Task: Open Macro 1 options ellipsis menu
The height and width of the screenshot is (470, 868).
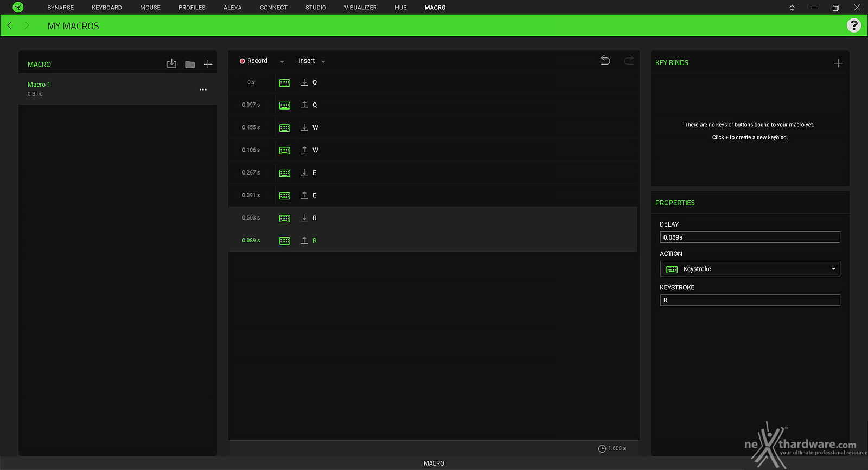Action: [203, 89]
